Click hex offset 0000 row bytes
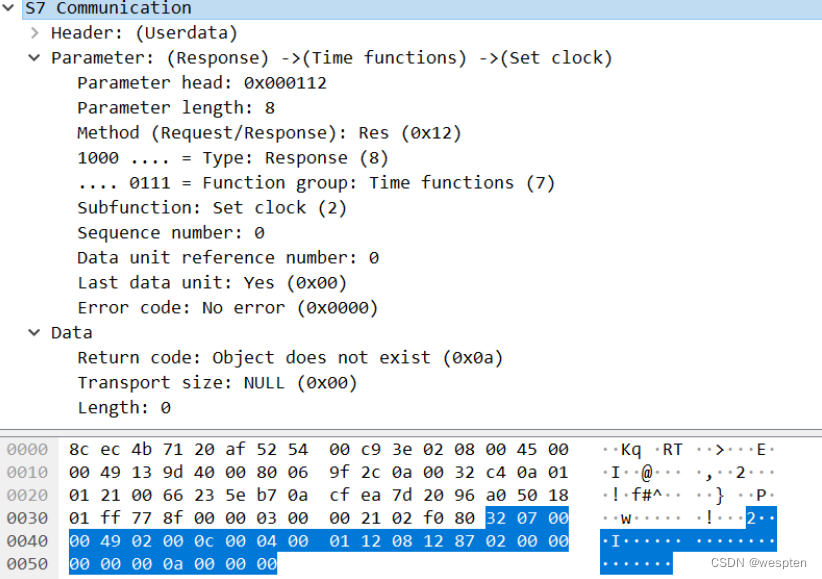The height and width of the screenshot is (579, 822). point(318,450)
